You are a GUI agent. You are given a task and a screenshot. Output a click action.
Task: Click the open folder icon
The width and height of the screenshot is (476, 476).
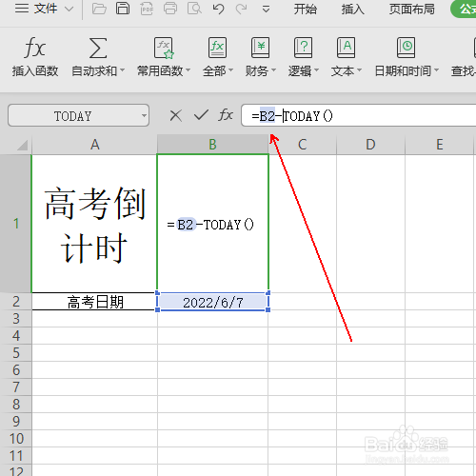99,9
